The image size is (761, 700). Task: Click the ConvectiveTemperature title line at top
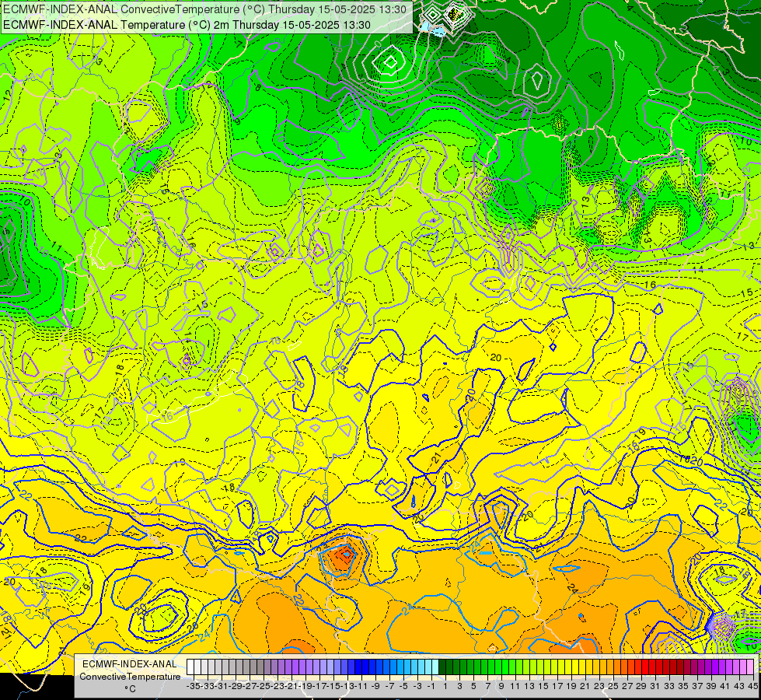coord(204,9)
